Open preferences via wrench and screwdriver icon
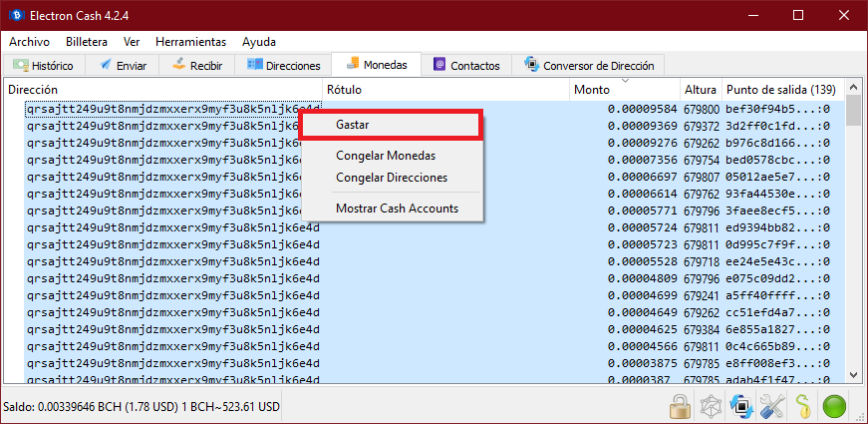This screenshot has width=868, height=424. tap(770, 407)
